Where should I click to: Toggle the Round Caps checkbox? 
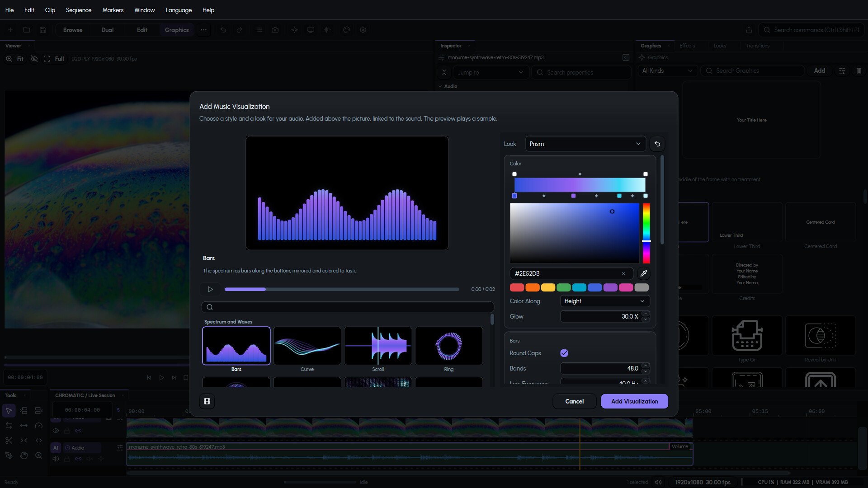point(564,353)
